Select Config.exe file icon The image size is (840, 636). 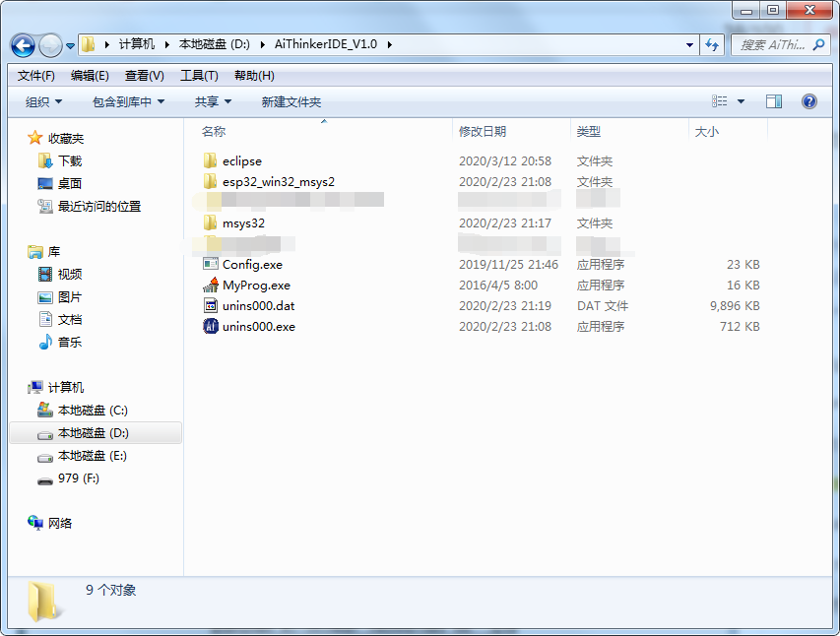pyautogui.click(x=210, y=264)
